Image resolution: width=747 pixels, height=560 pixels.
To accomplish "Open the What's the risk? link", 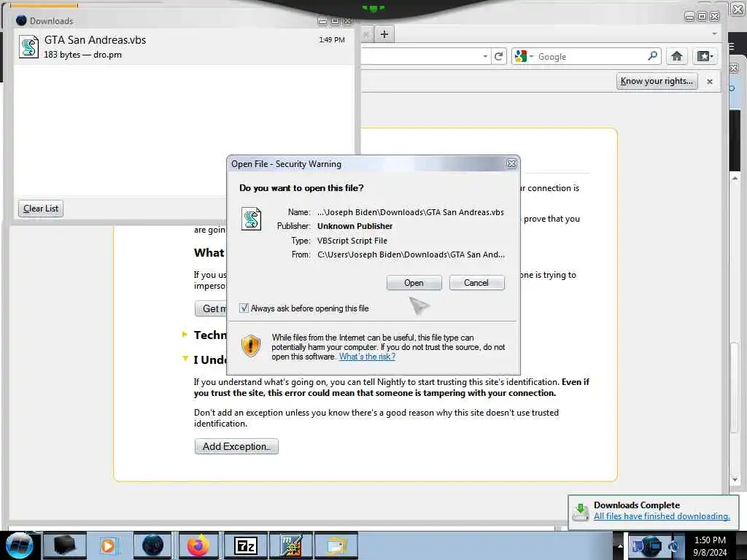I will (x=367, y=357).
